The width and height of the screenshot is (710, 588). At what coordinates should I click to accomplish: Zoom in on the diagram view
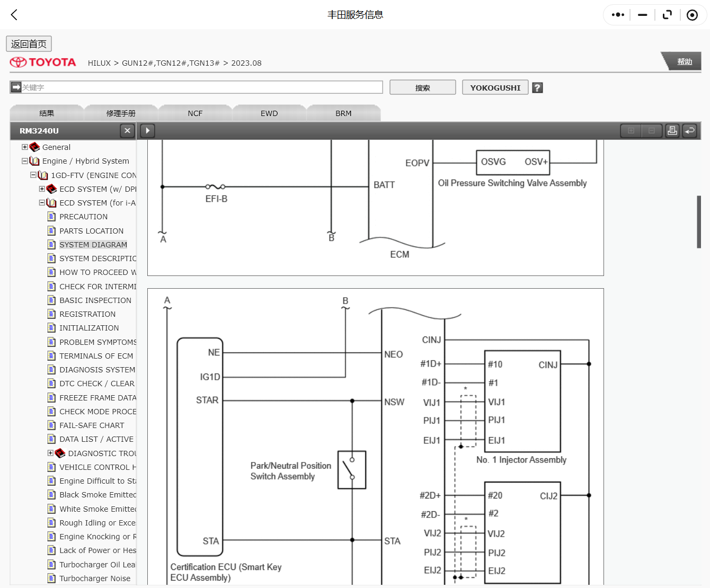coord(631,130)
